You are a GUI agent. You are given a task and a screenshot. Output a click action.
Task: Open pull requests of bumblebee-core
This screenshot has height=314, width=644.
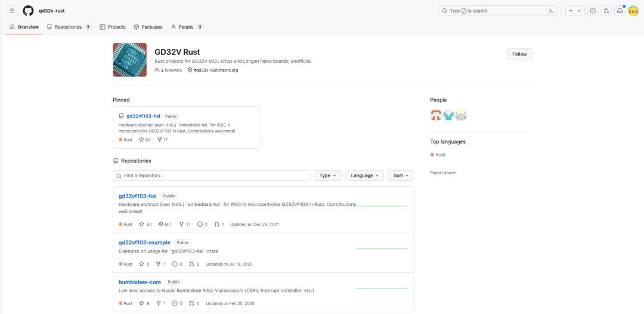[194, 303]
